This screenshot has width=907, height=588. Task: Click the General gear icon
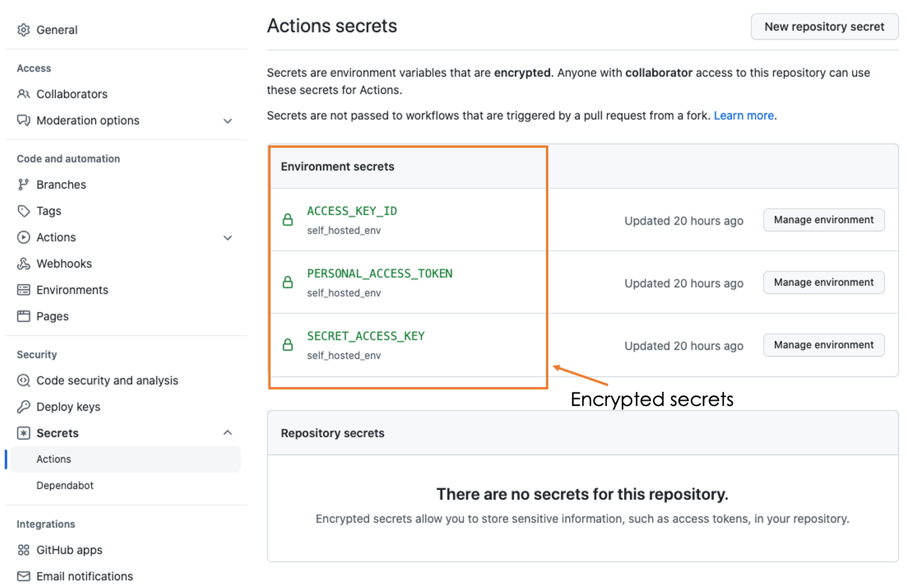pyautogui.click(x=24, y=30)
